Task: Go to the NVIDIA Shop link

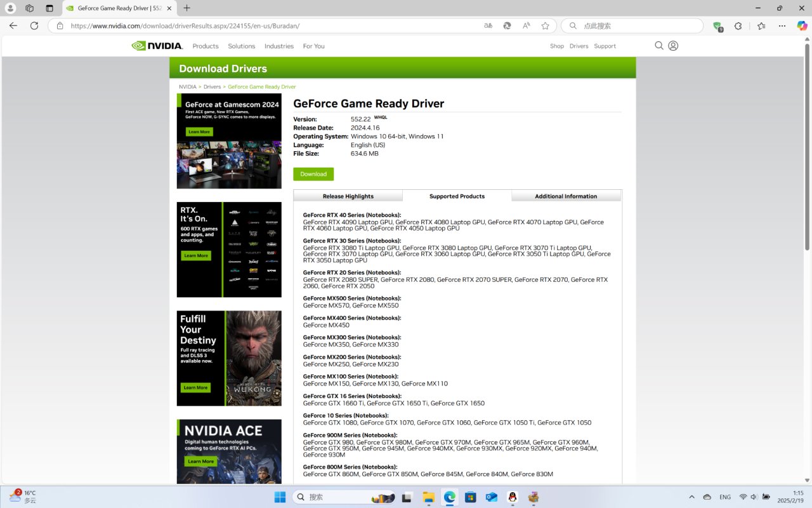Action: point(557,46)
